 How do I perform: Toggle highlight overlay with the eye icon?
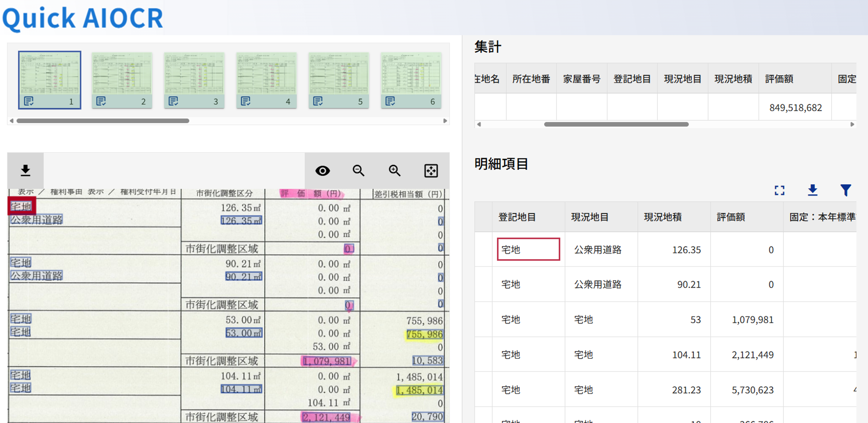[x=323, y=171]
